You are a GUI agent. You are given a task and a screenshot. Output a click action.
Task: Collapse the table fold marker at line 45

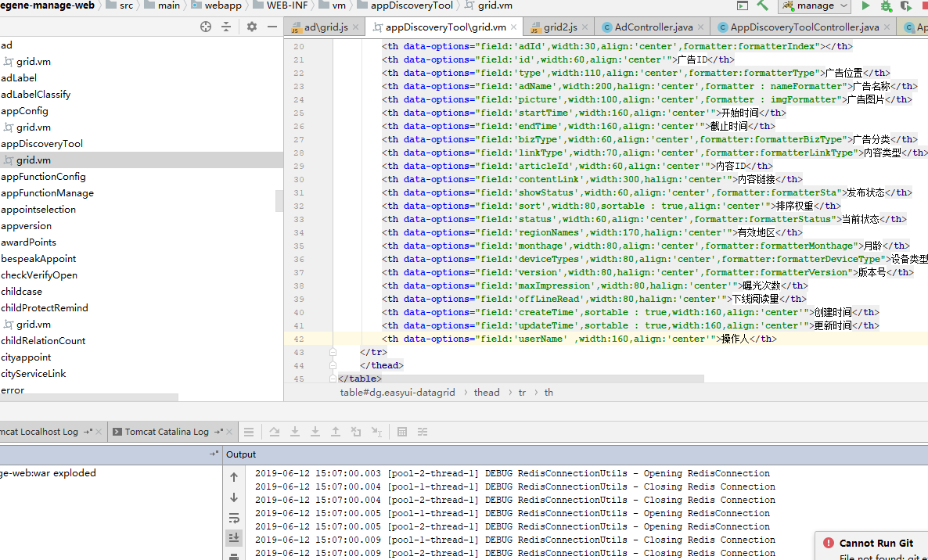coord(333,379)
